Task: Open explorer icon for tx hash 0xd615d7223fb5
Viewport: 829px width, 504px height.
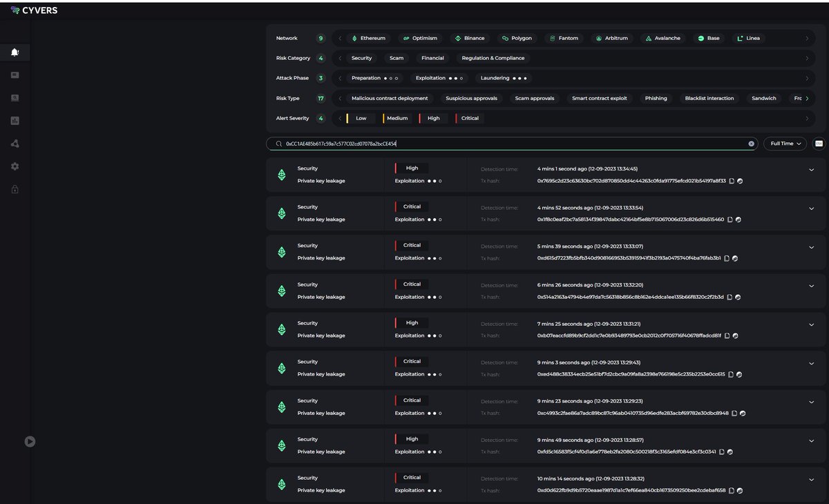Action: tap(734, 258)
